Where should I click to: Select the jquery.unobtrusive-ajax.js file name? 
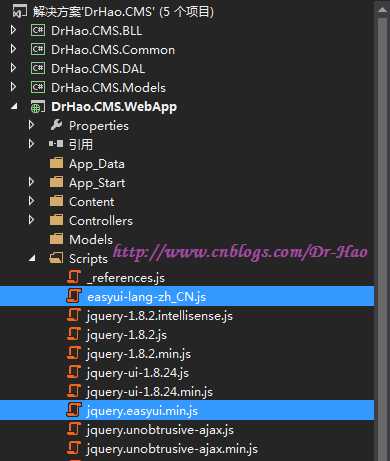[160, 430]
